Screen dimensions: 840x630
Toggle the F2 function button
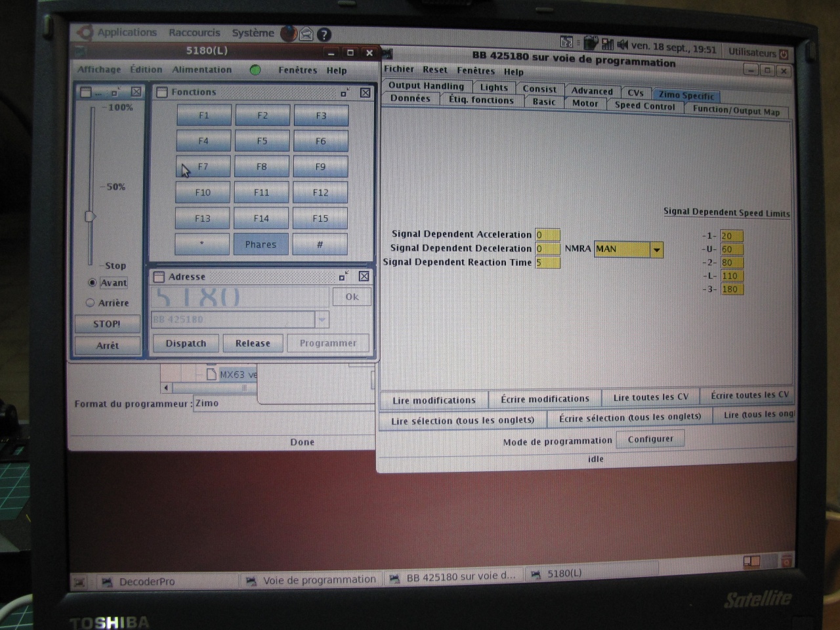click(x=262, y=115)
